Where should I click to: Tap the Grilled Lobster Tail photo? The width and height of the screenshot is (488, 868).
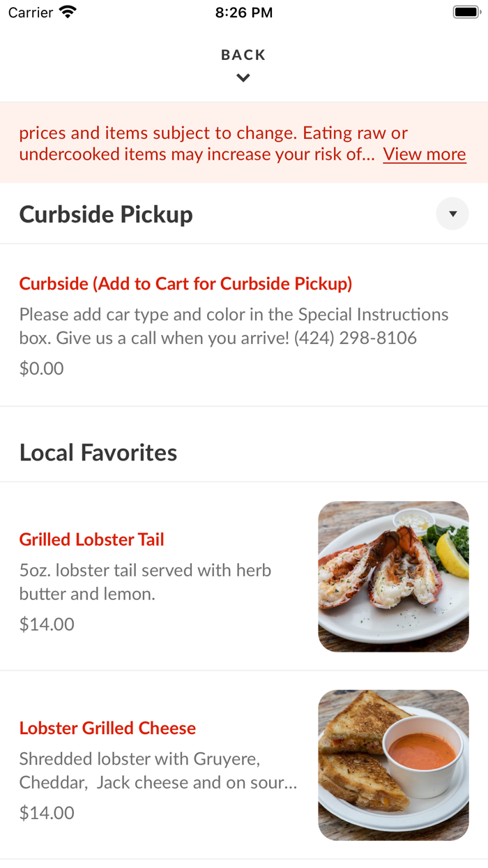(393, 576)
